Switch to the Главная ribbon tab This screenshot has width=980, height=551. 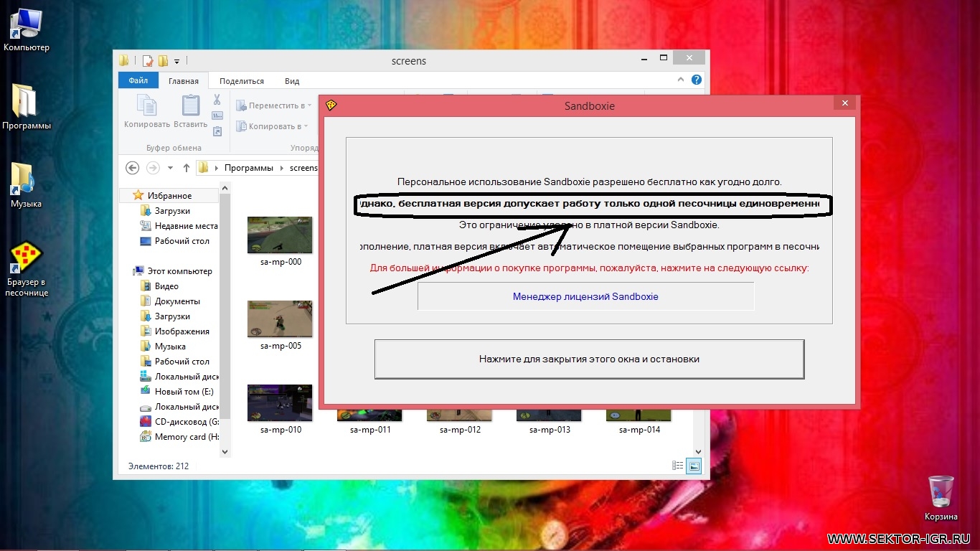[184, 81]
